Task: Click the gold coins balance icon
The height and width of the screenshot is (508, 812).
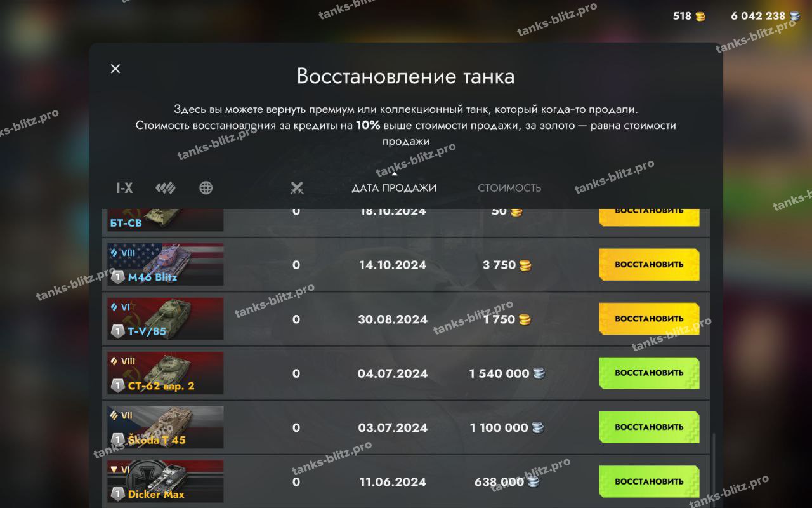Action: 700,17
